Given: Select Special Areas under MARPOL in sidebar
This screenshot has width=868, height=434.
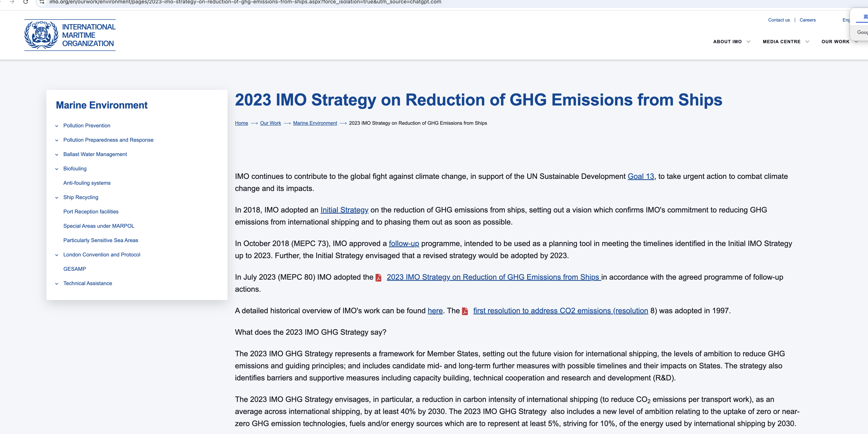Looking at the screenshot, I should pyautogui.click(x=99, y=226).
